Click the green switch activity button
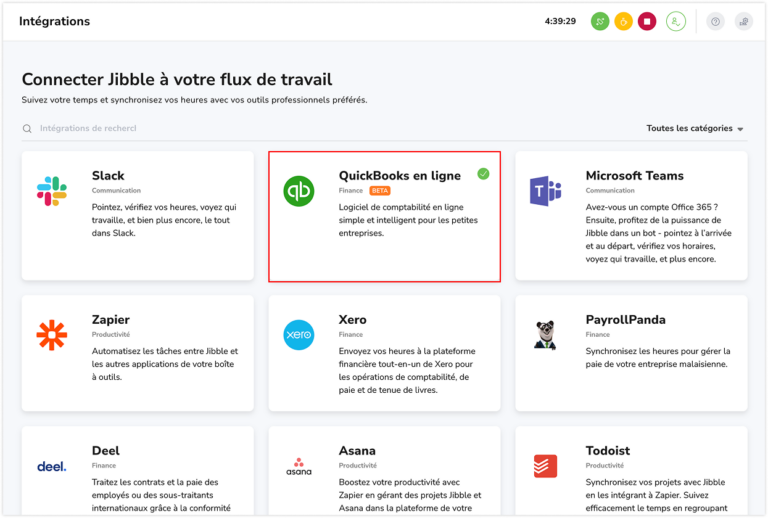This screenshot has width=768, height=518. 600,21
